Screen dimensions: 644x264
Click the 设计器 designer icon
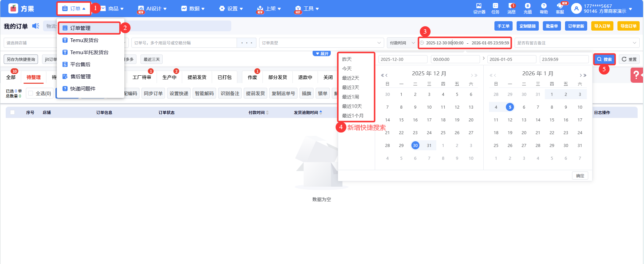pos(479,6)
